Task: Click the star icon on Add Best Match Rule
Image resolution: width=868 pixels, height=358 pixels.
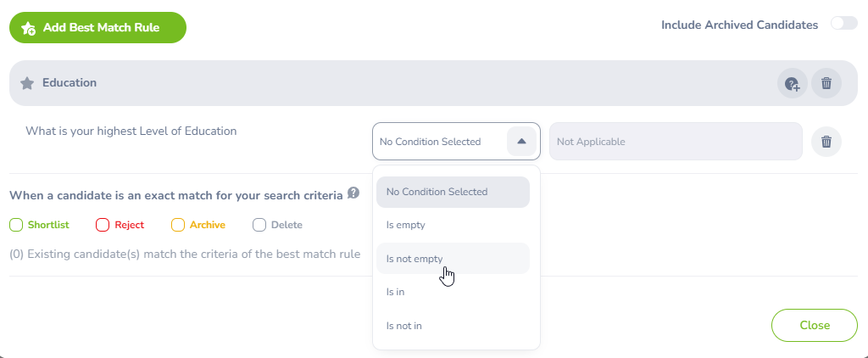Action: pyautogui.click(x=28, y=28)
